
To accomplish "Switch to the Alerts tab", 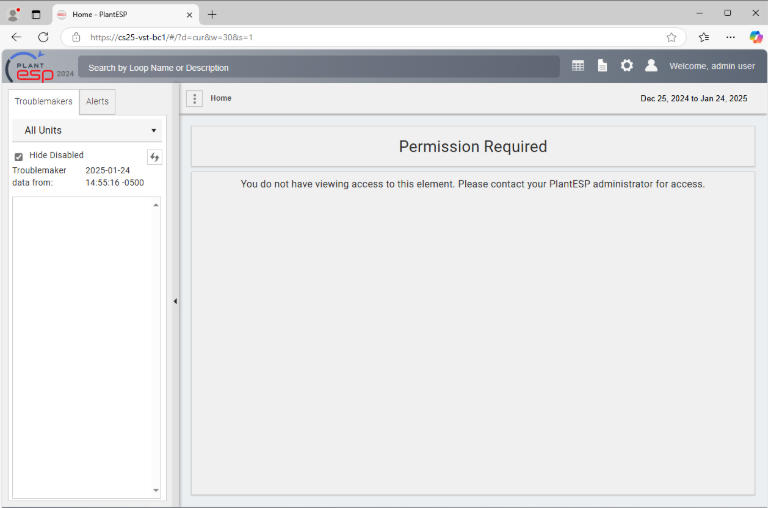I will (97, 101).
